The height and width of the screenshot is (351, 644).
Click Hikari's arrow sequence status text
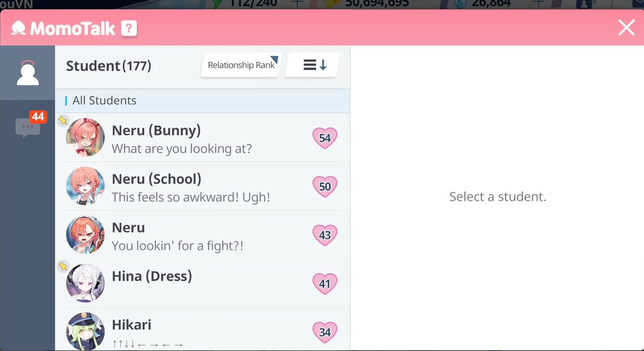coord(148,344)
